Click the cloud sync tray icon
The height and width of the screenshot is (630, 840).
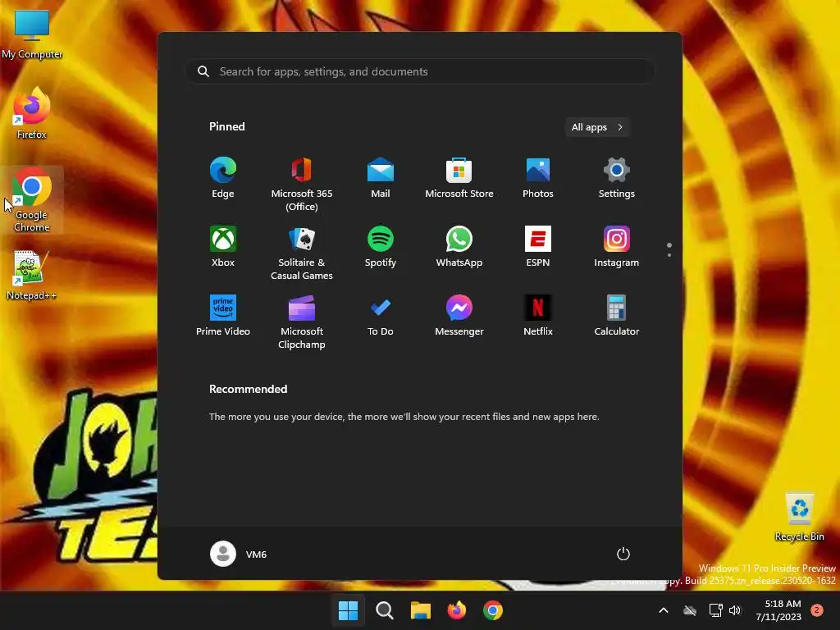pos(690,610)
